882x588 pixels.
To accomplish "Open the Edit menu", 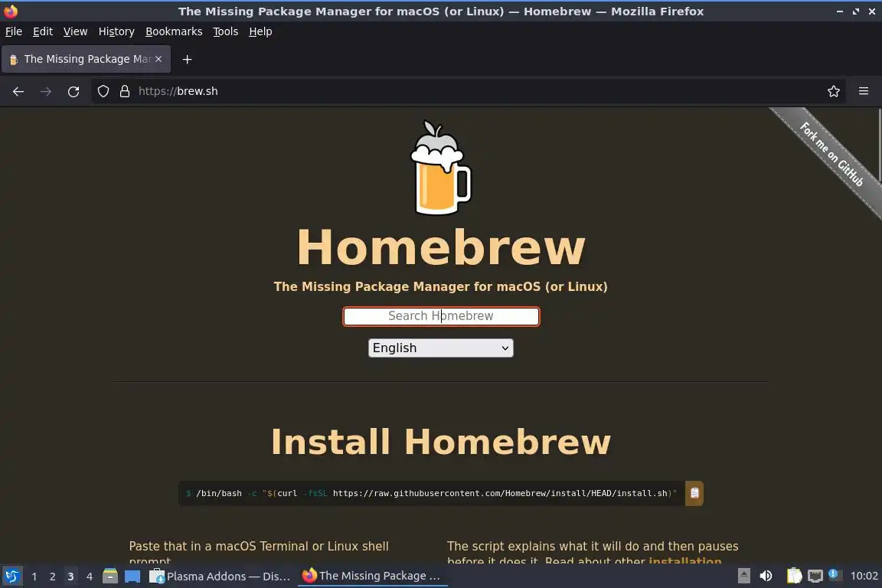I will pyautogui.click(x=43, y=31).
